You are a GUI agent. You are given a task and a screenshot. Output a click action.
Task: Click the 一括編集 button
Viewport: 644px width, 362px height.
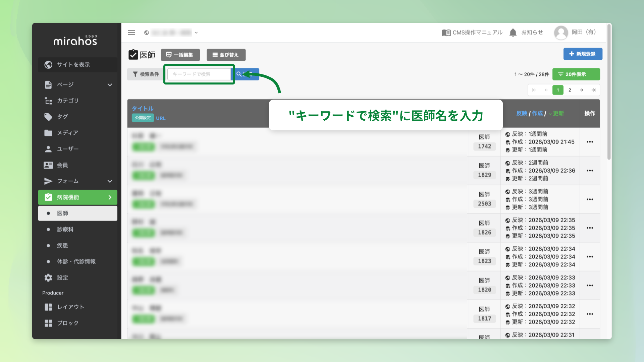click(x=180, y=55)
